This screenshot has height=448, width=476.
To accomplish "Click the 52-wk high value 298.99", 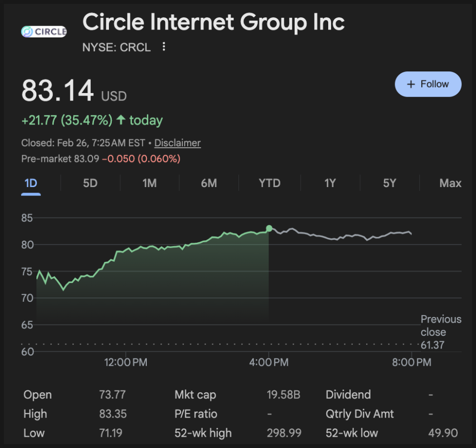I will 283,433.
